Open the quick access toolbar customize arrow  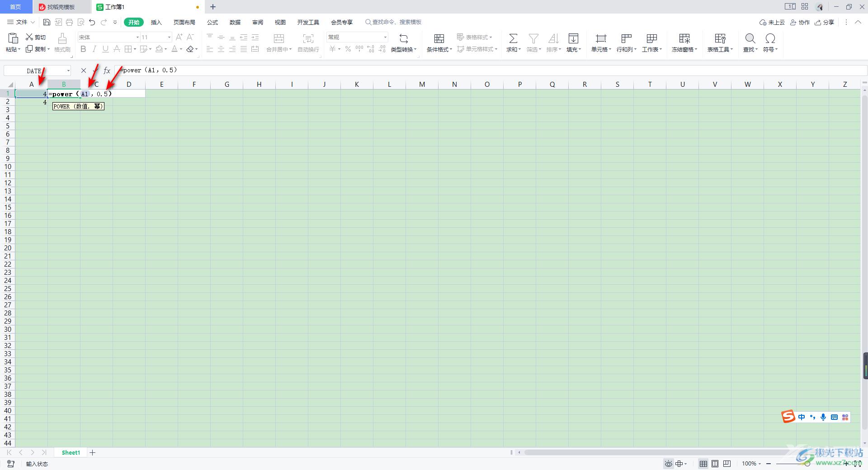115,22
